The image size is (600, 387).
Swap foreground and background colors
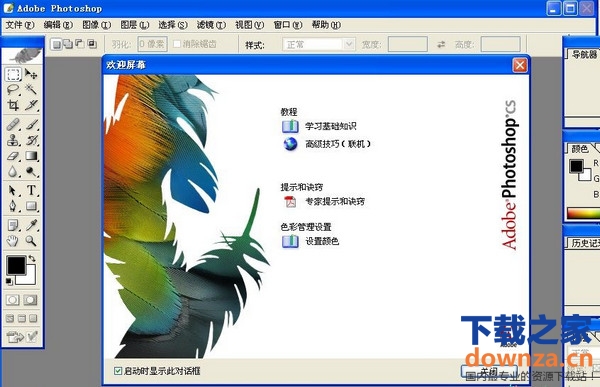[x=32, y=259]
